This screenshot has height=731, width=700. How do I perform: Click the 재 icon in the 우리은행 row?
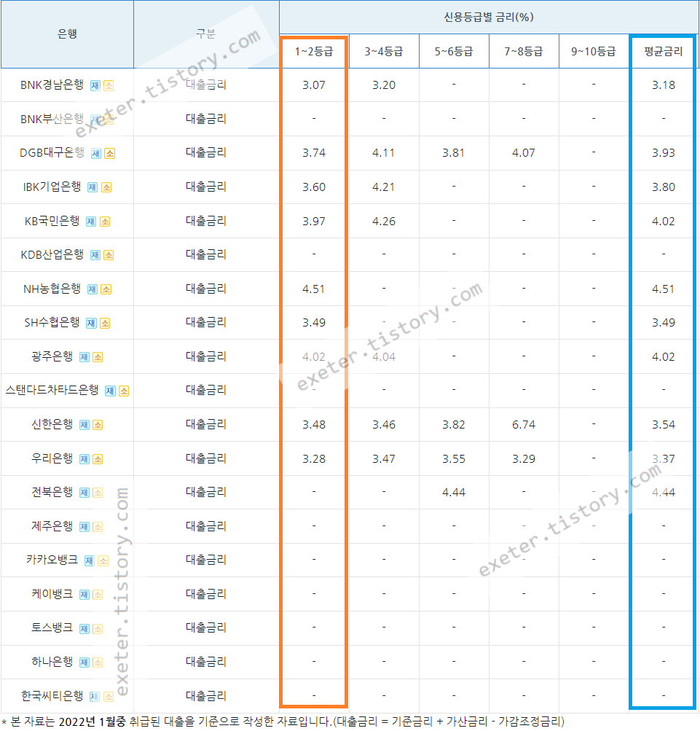(x=84, y=459)
